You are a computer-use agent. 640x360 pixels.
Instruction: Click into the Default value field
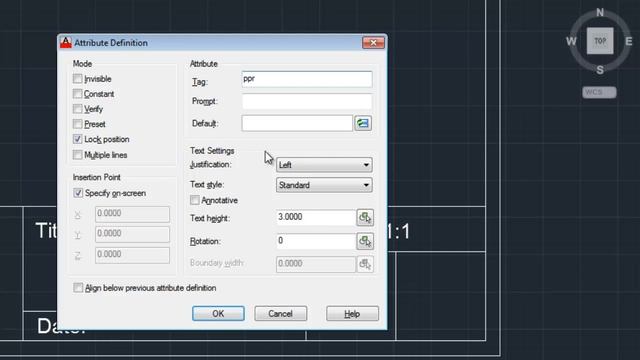[x=297, y=123]
